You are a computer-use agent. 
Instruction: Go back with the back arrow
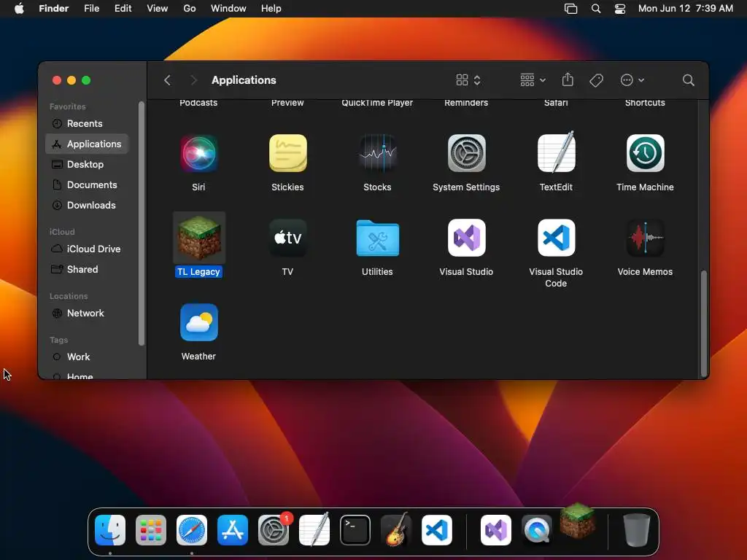point(167,80)
